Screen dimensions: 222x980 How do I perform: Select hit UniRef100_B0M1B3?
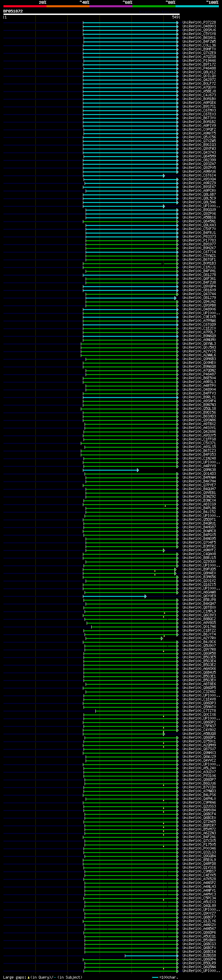coord(199,264)
